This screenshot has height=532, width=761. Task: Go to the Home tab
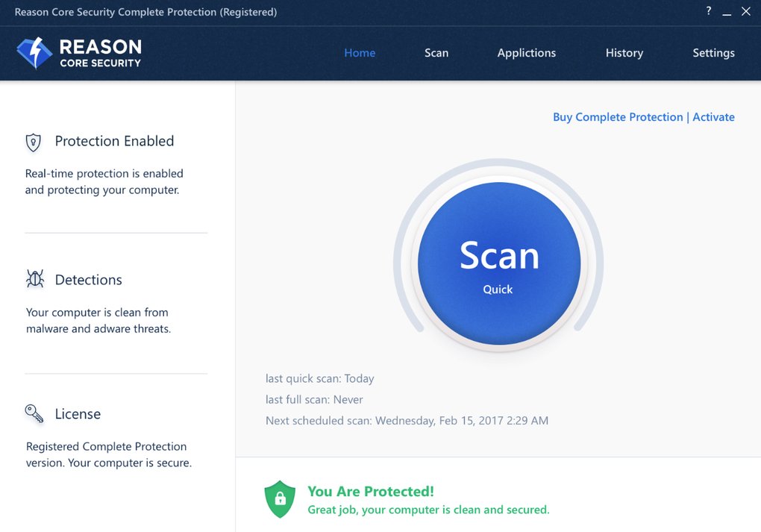coord(360,53)
